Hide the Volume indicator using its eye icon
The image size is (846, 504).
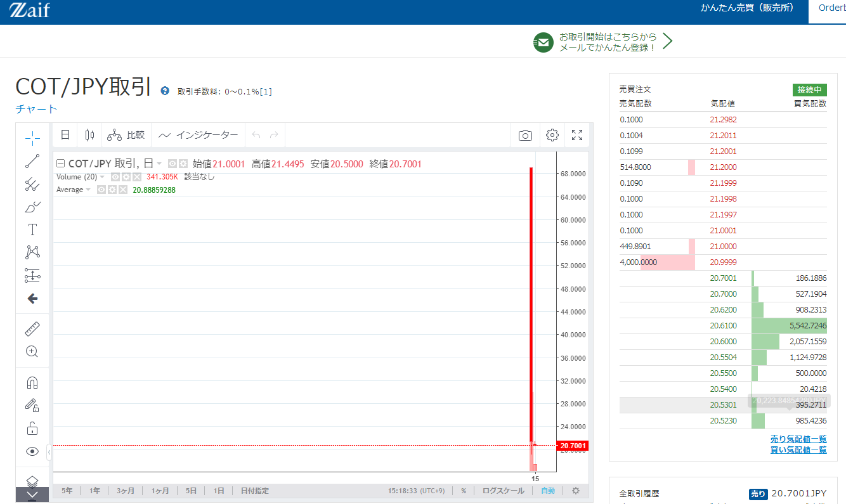[115, 177]
